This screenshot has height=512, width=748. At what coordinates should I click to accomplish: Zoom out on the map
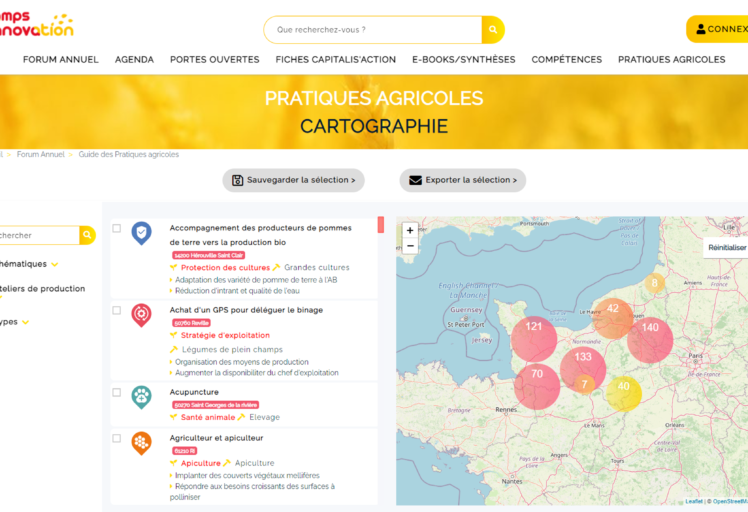click(x=410, y=246)
